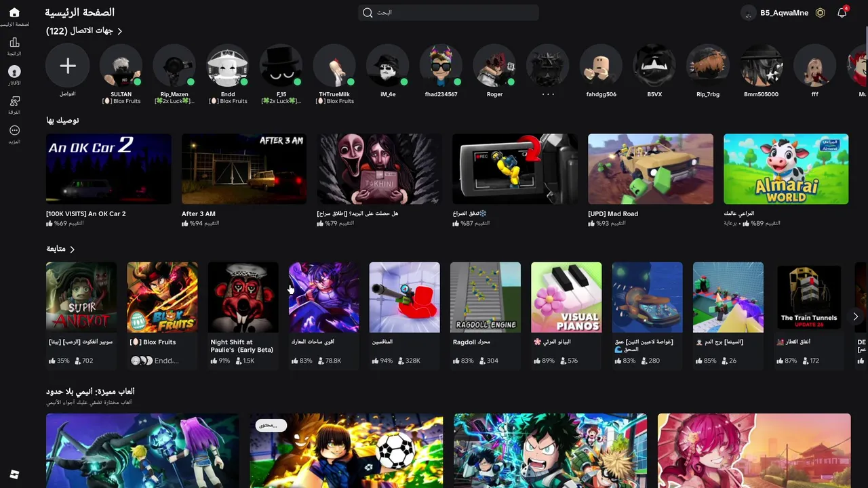Open the horror mail game thumbnail
This screenshot has width=868, height=488.
pyautogui.click(x=380, y=169)
